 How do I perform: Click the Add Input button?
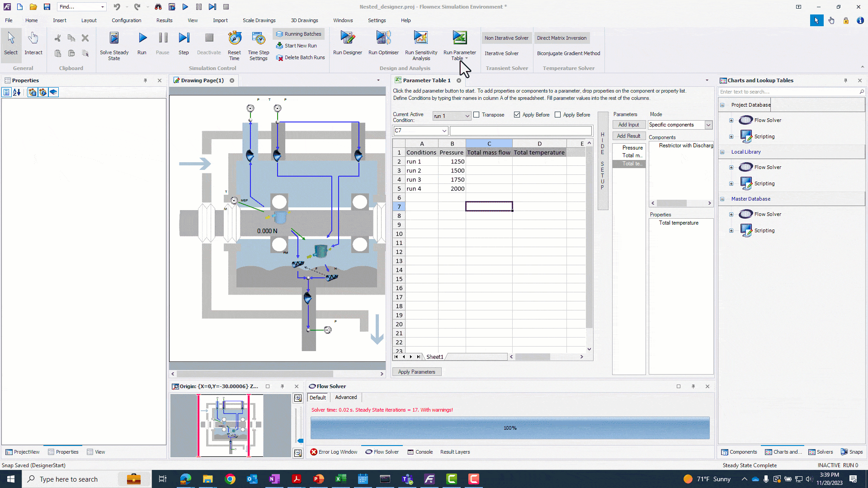pos(628,125)
